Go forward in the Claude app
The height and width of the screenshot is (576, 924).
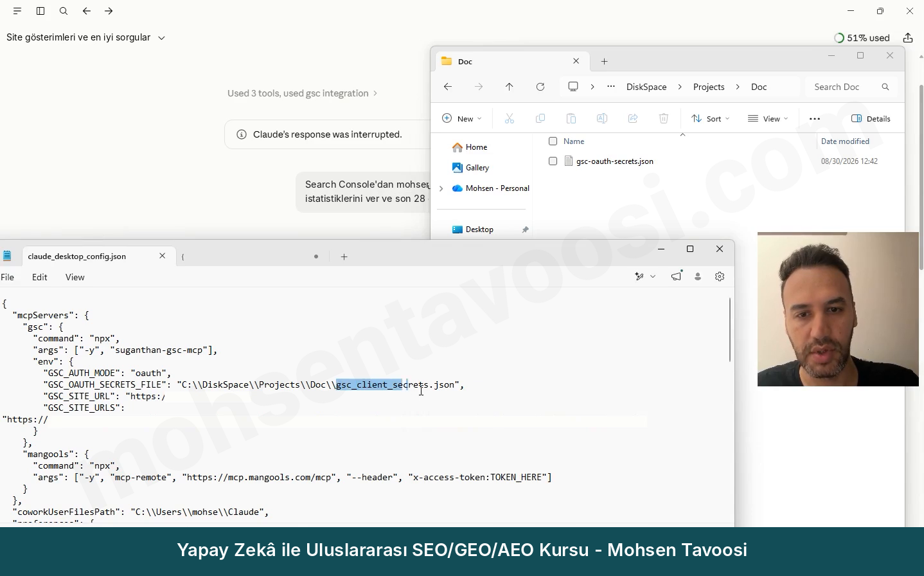[109, 11]
